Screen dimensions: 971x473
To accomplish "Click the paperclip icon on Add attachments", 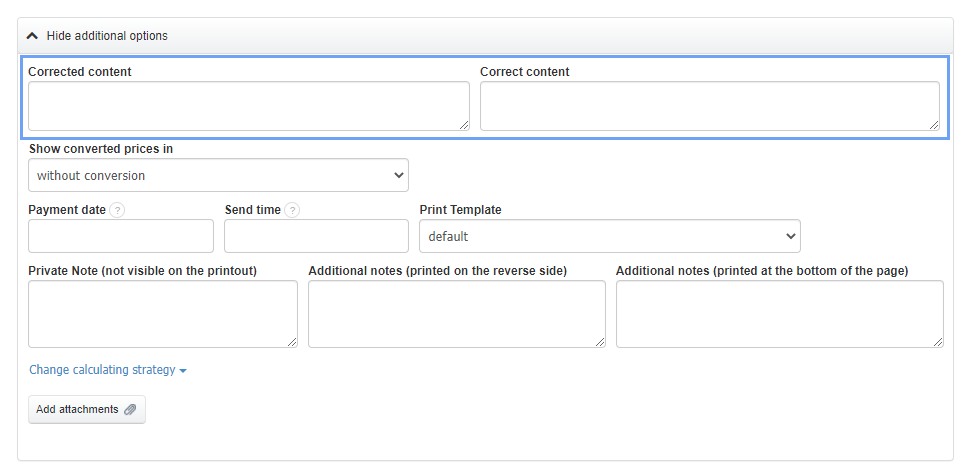I will tap(130, 409).
